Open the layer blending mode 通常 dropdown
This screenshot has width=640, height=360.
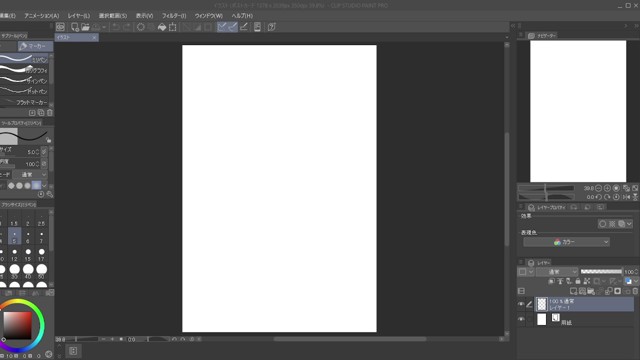click(557, 272)
